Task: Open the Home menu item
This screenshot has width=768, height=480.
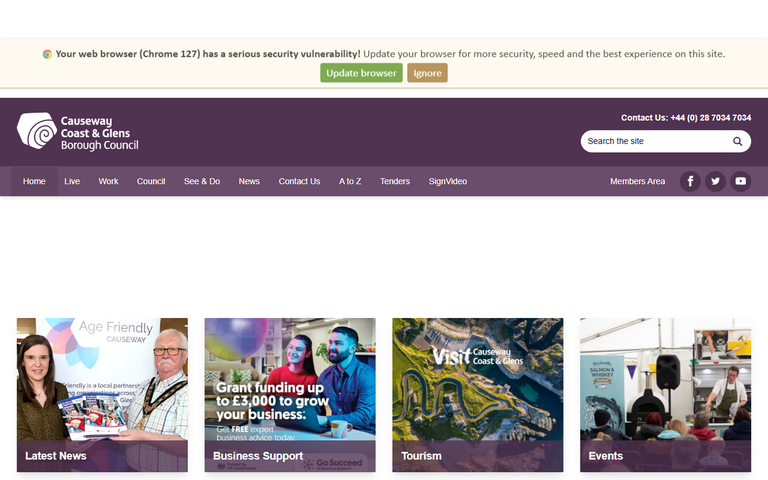Action: coord(34,181)
